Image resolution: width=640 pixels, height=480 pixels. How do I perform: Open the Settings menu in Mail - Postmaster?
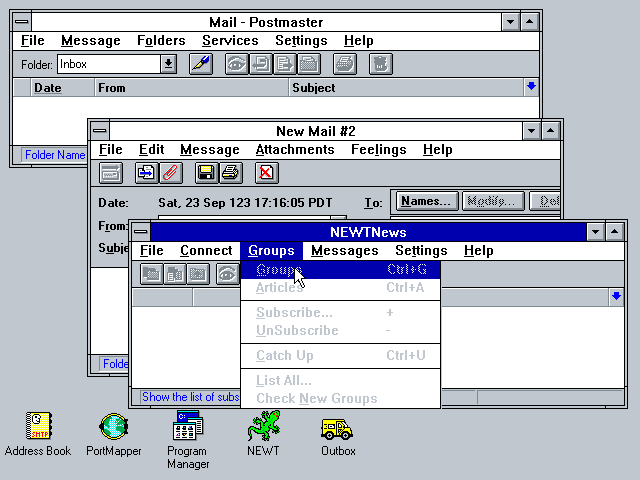pyautogui.click(x=301, y=40)
